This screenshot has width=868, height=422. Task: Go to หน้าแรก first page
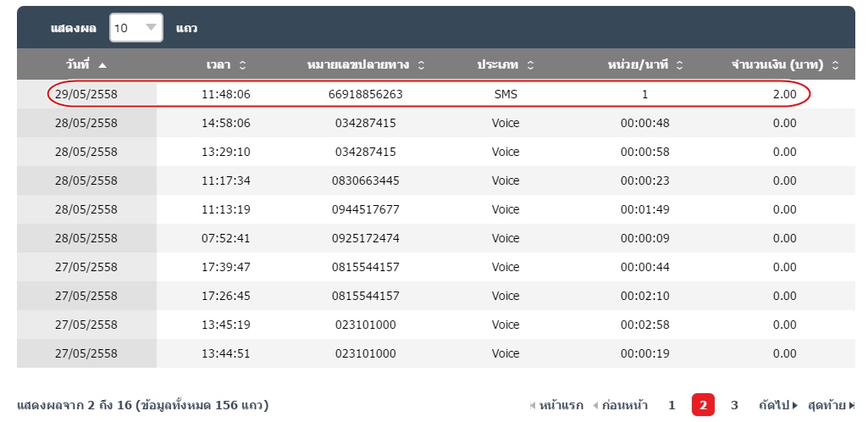pos(556,405)
